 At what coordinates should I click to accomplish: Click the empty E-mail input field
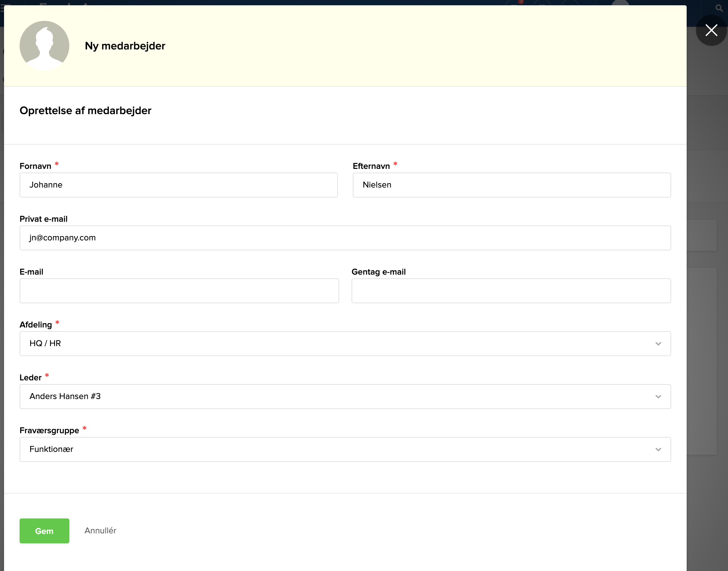(179, 290)
